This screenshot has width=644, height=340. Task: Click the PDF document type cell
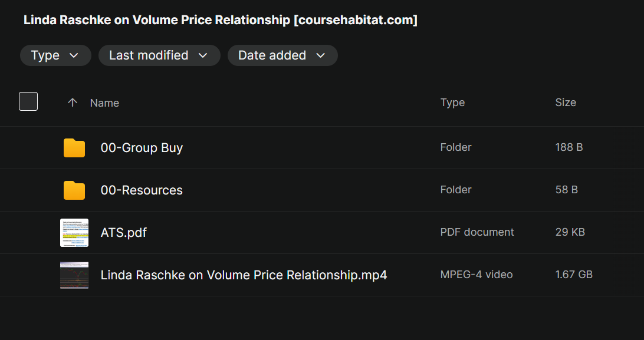pyautogui.click(x=477, y=232)
